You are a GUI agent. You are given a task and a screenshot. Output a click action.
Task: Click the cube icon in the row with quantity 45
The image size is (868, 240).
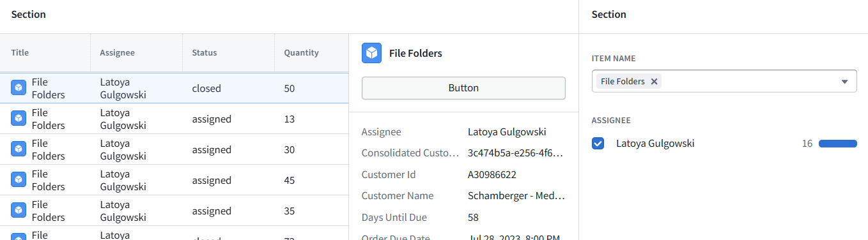point(19,180)
